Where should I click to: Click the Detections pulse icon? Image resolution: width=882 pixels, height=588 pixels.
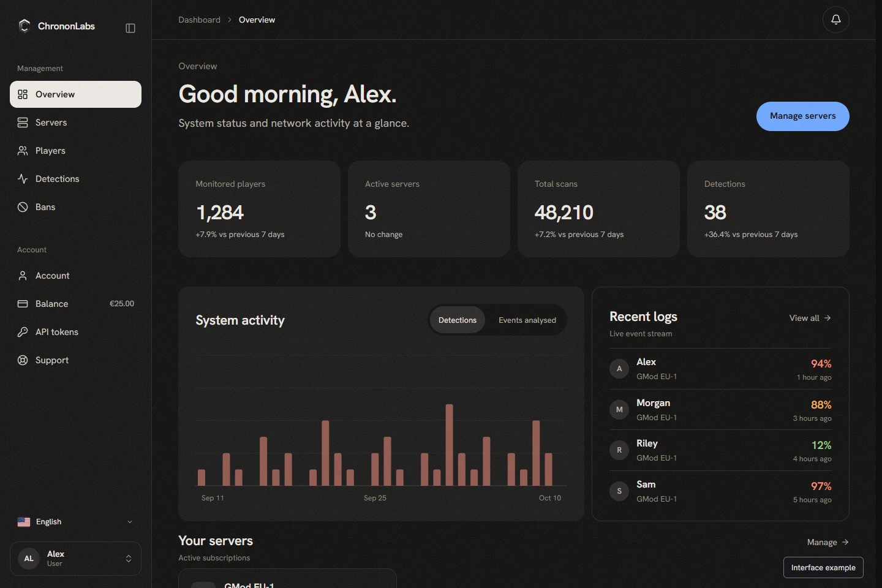pos(23,179)
